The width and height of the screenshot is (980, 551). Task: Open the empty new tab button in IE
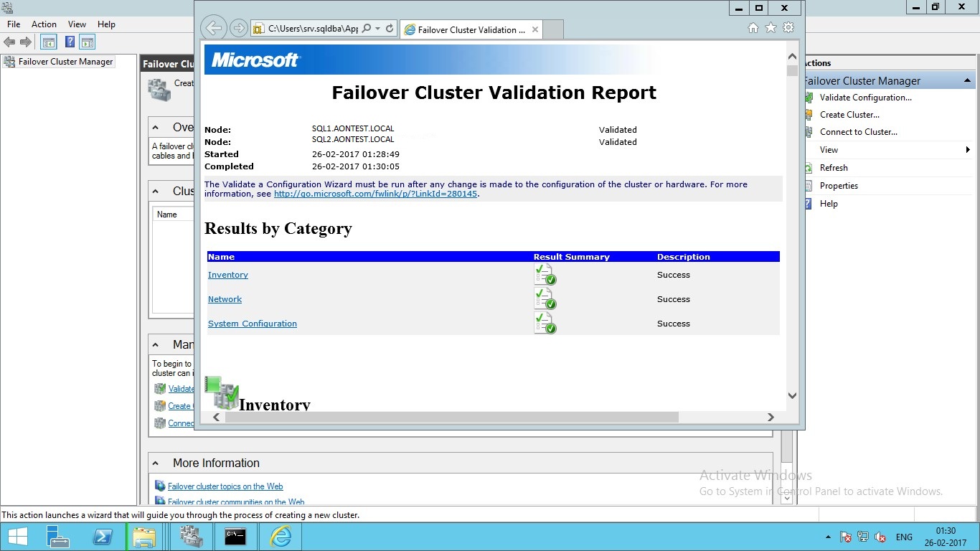click(553, 29)
